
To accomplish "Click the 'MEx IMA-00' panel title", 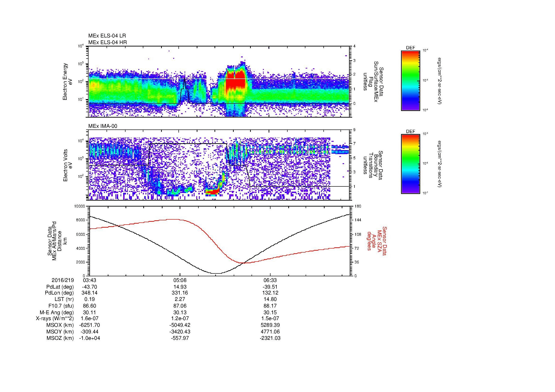I will (103, 126).
